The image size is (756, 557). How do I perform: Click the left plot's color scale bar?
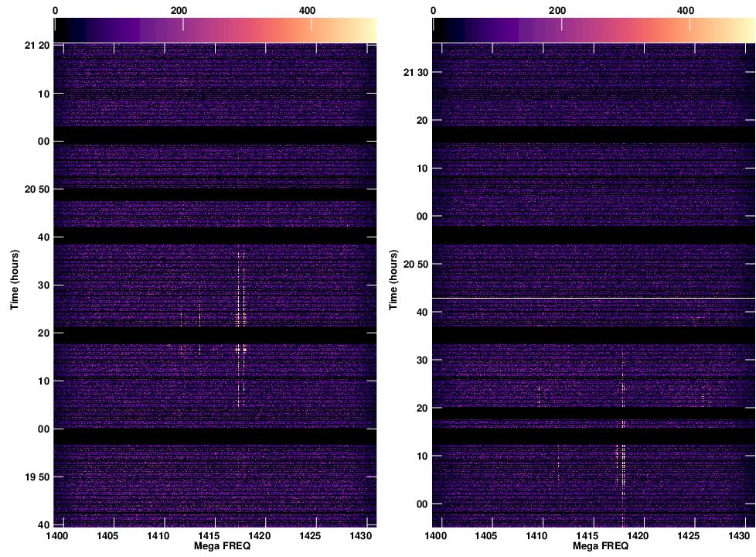[215, 29]
